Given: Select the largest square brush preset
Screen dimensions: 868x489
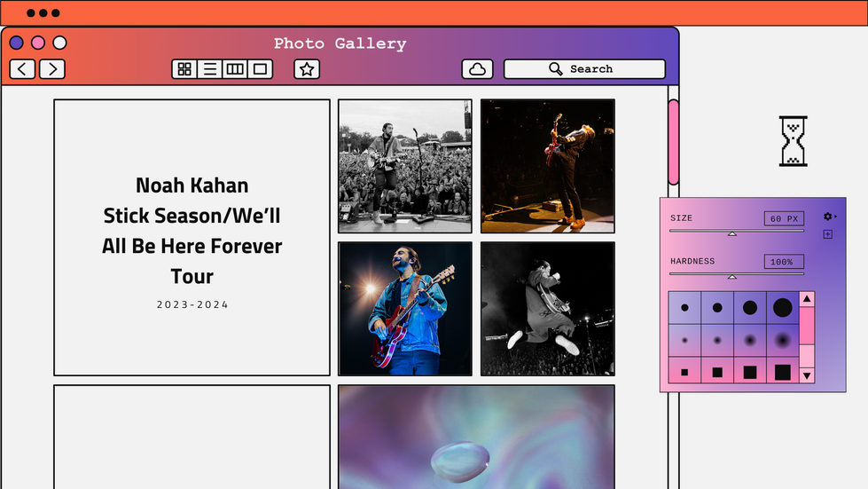Looking at the screenshot, I should tap(783, 372).
